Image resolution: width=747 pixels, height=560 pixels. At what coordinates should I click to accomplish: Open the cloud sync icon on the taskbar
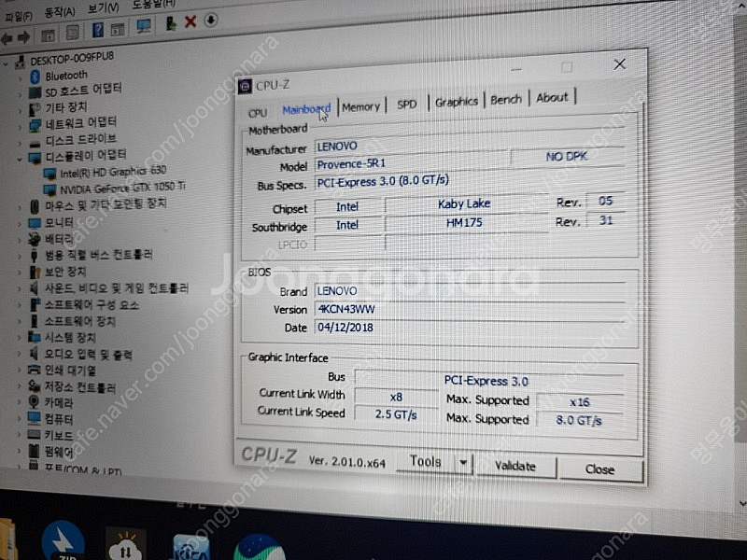[x=125, y=546]
